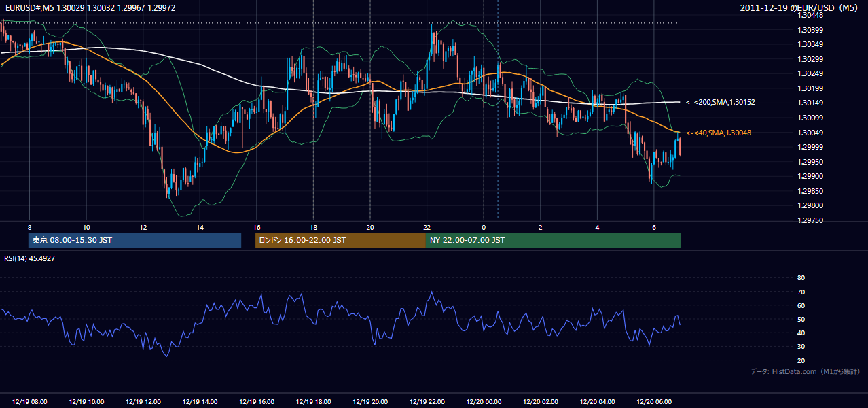Click price axis label 1.30349

coord(810,44)
